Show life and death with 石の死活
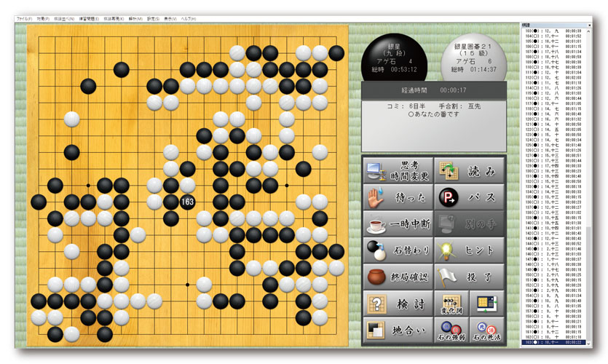The height and width of the screenshot is (364, 608). tap(487, 330)
